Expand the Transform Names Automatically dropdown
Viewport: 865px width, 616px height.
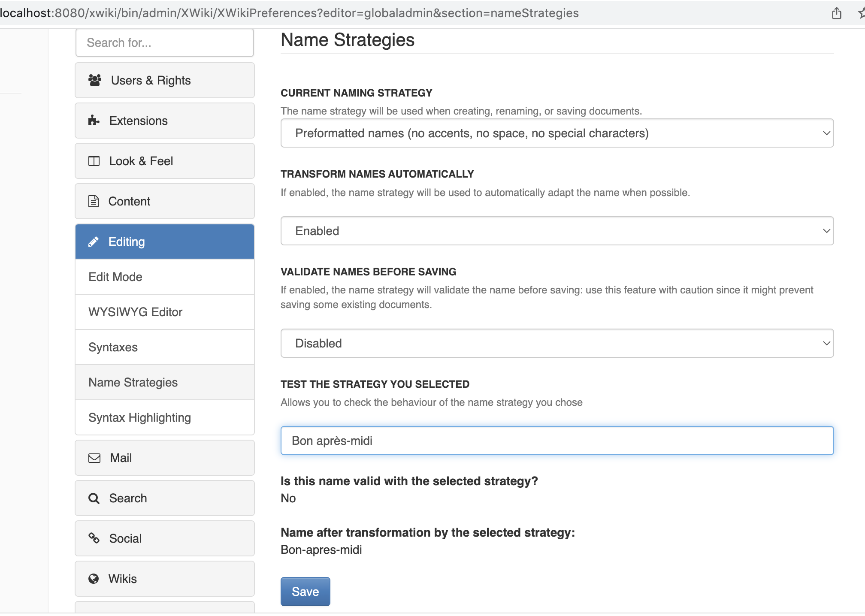[557, 231]
